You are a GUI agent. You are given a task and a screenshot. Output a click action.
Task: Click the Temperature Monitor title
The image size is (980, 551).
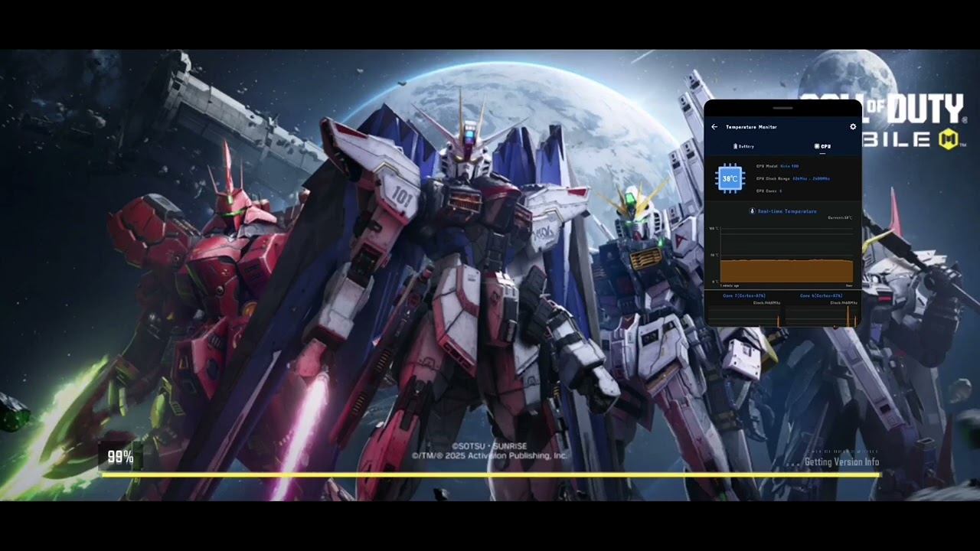pos(751,127)
